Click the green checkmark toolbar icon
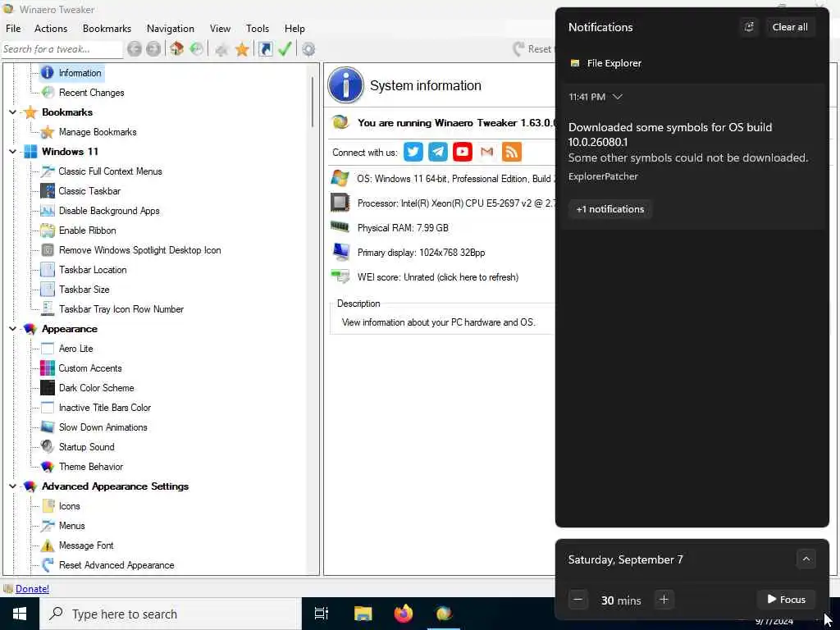The image size is (840, 630). tap(285, 49)
